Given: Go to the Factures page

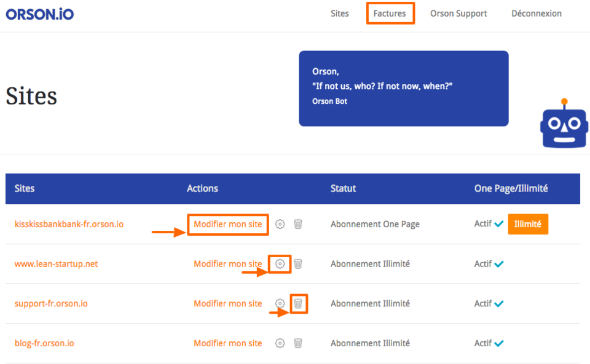Looking at the screenshot, I should tap(390, 14).
